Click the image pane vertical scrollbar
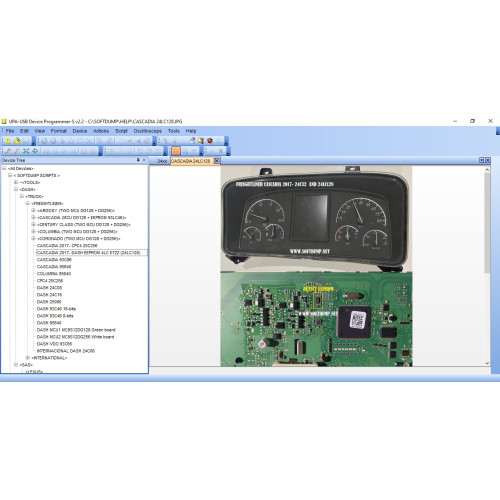Viewport: 500px width, 500px height. pyautogui.click(x=487, y=266)
